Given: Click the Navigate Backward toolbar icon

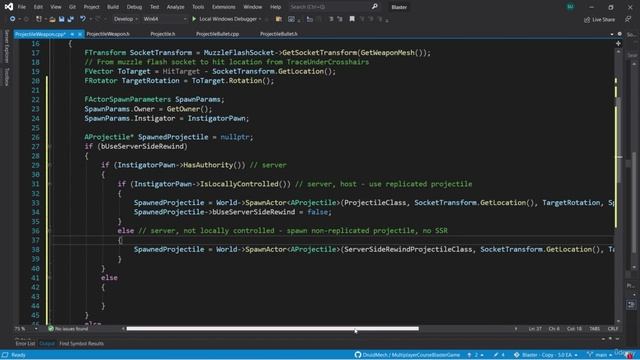Looking at the screenshot, I should click(13, 19).
